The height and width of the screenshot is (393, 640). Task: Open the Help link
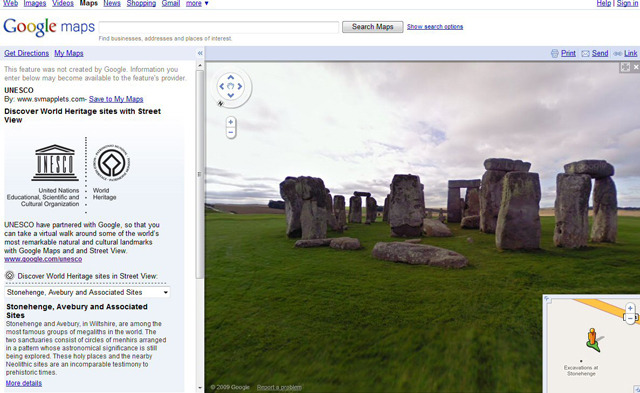604,3
